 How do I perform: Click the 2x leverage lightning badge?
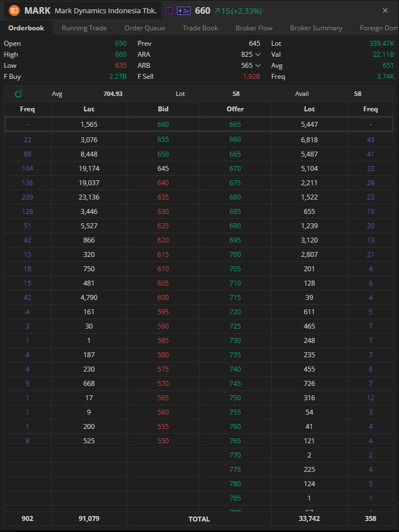pyautogui.click(x=184, y=11)
